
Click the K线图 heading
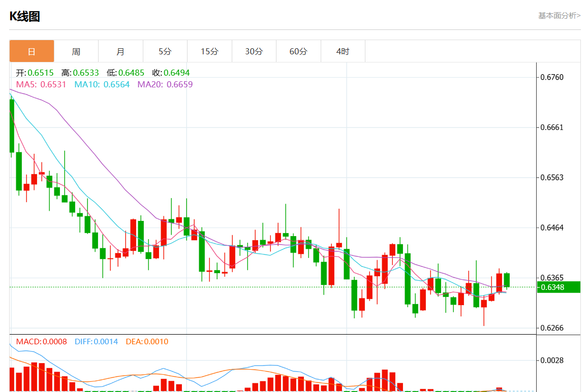click(x=25, y=16)
